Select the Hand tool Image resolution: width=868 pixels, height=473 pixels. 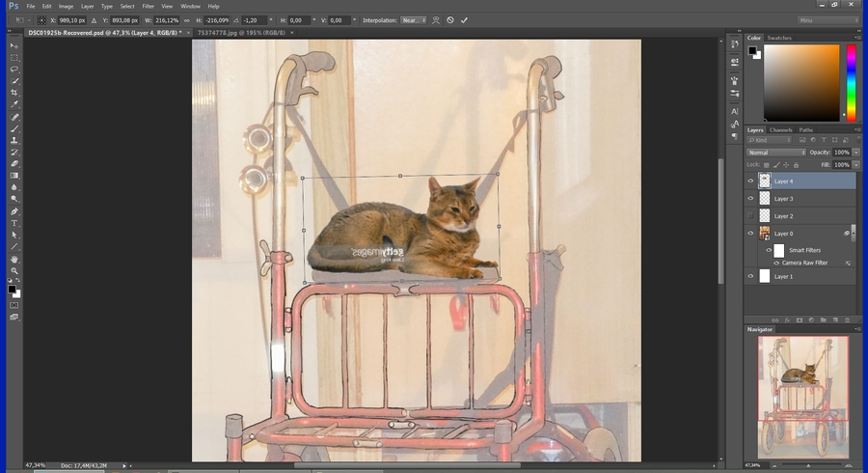(14, 260)
